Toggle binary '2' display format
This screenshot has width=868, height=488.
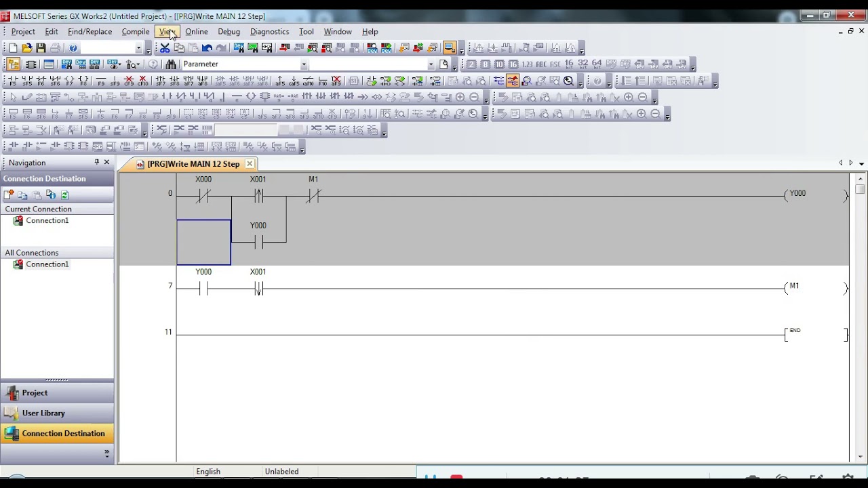471,64
